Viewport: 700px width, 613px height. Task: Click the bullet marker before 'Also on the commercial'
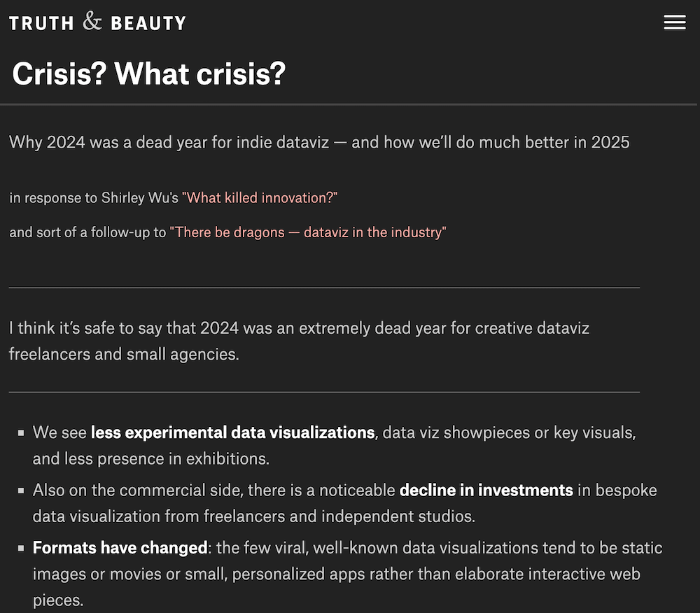[21, 491]
